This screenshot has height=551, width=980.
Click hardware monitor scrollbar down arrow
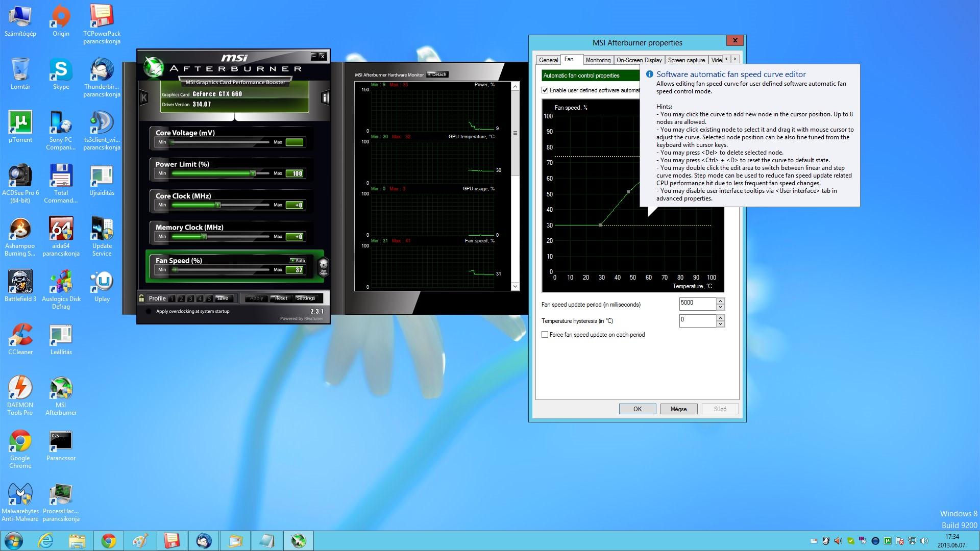click(515, 286)
